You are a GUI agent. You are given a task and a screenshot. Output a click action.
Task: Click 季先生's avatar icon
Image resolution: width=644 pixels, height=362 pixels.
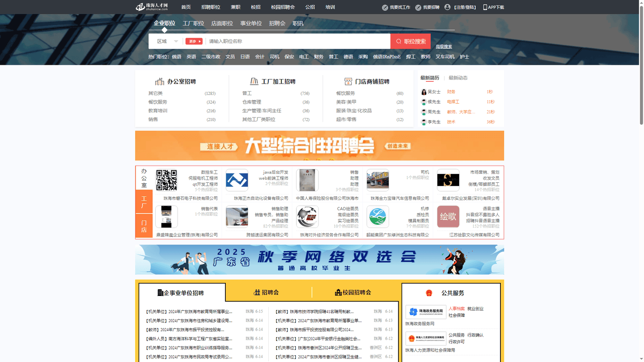pos(424,122)
